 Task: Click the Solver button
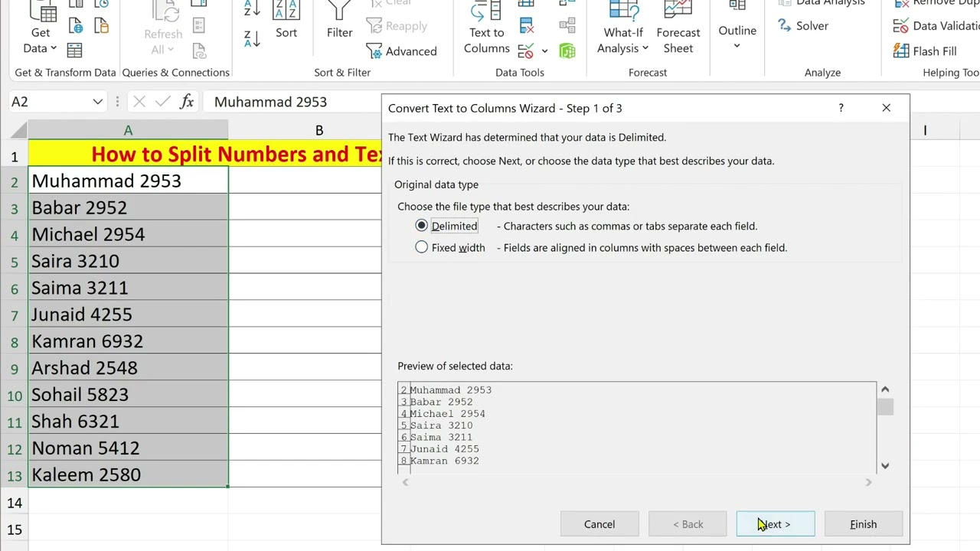click(802, 26)
